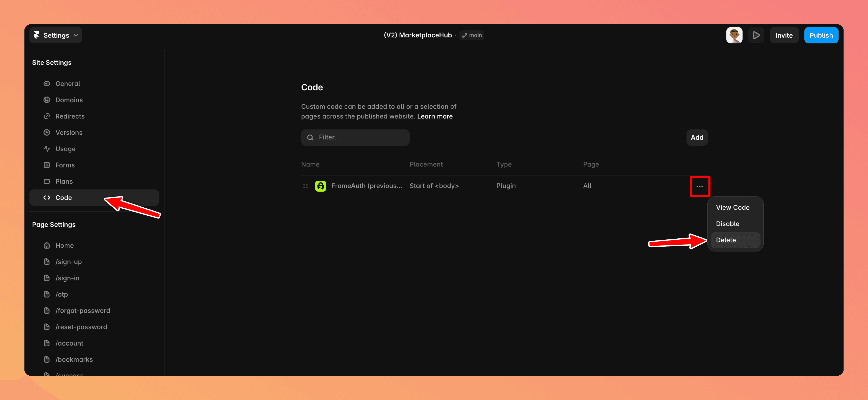Screen dimensions: 868x400
Task: Click the /reset-password page icon
Action: [47, 327]
